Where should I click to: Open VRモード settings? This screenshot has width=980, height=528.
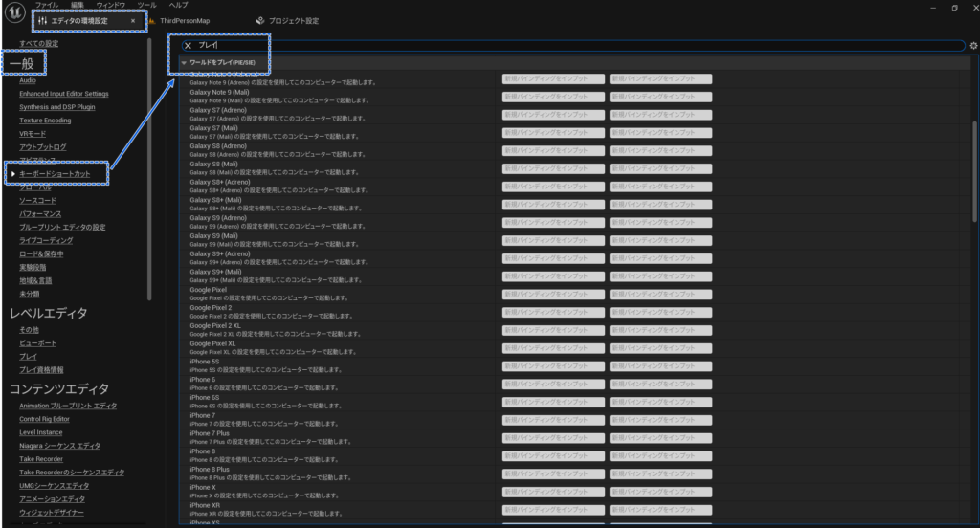[x=33, y=134]
